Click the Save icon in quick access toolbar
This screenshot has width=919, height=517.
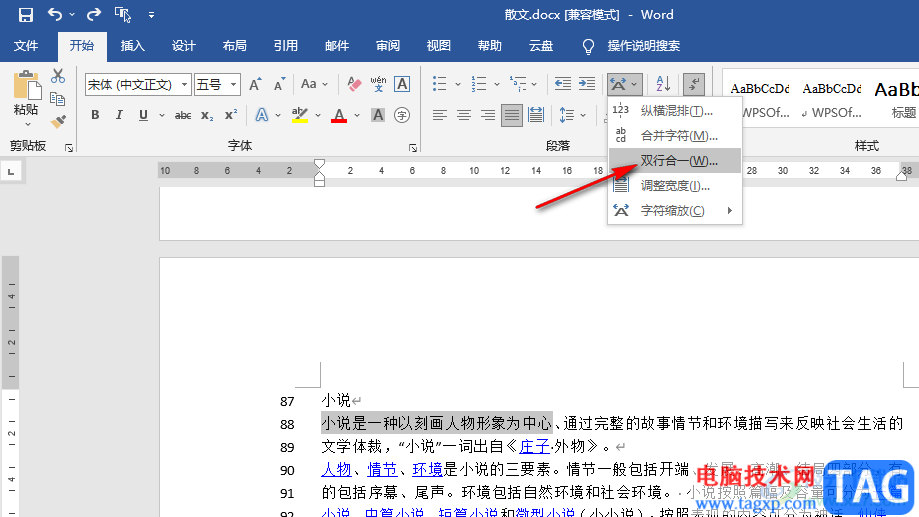point(26,15)
